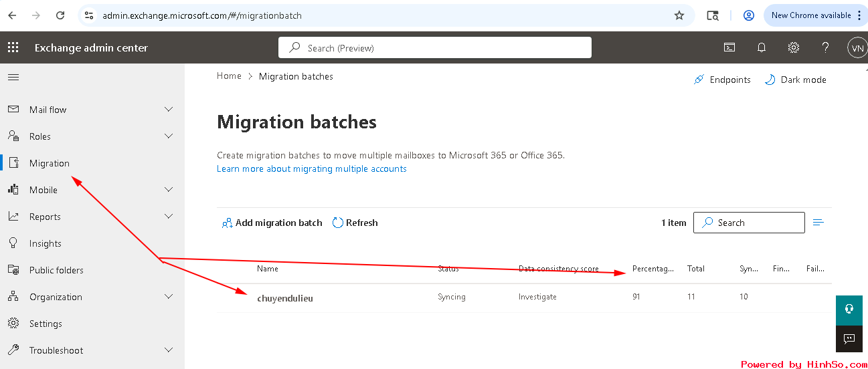Open help question mark icon
Image resolution: width=868 pixels, height=369 pixels.
[826, 47]
